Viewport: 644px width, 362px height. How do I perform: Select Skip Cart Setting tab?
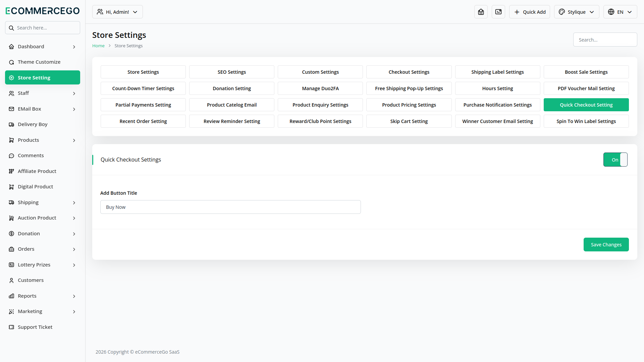(x=409, y=121)
